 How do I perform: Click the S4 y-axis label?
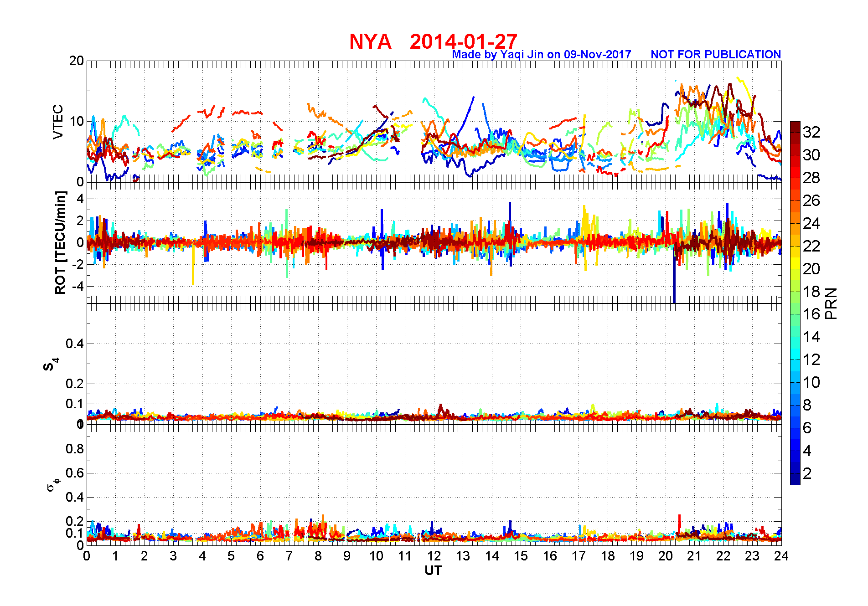pyautogui.click(x=51, y=365)
